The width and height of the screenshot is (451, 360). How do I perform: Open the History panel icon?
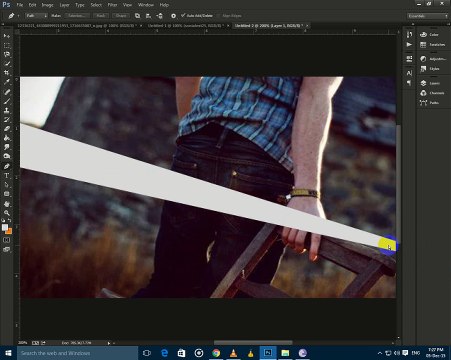[x=409, y=35]
